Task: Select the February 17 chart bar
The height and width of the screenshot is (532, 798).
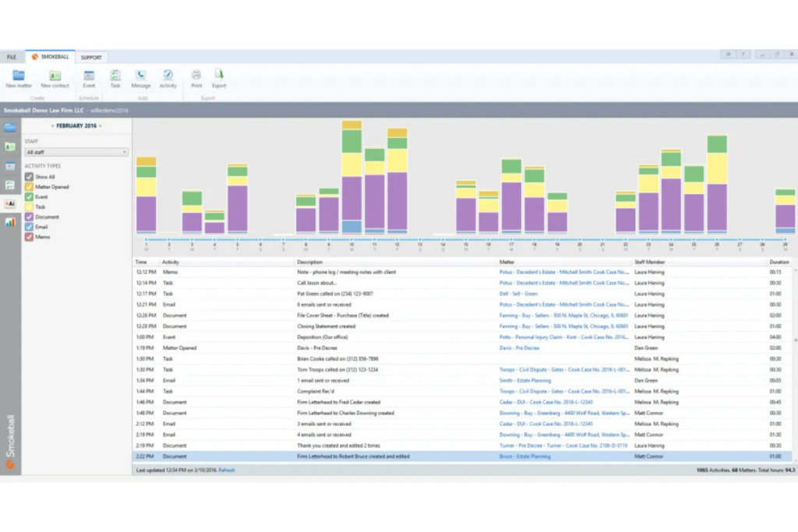Action: pos(511,196)
